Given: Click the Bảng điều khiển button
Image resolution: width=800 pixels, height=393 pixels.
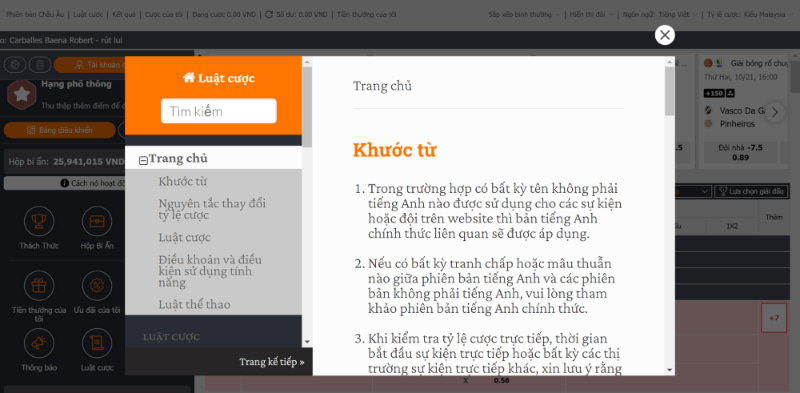Looking at the screenshot, I should coord(60,130).
